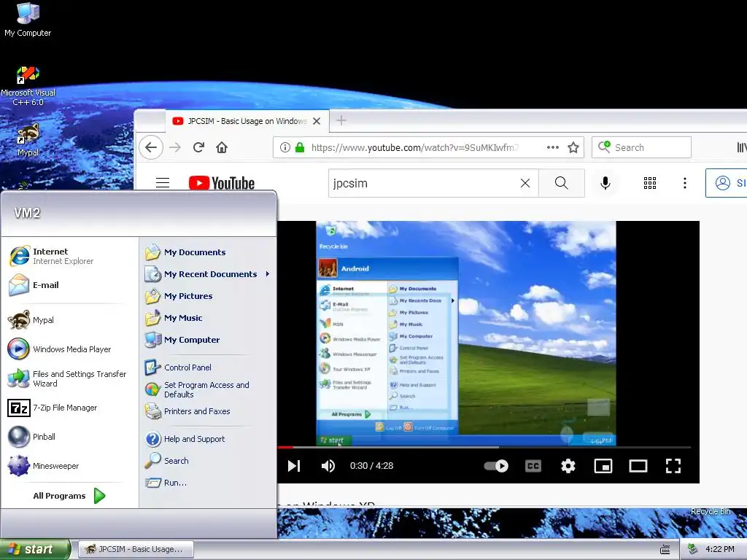Enter video fullscreen mode
Image resolution: width=747 pixels, height=560 pixels.
(x=673, y=466)
